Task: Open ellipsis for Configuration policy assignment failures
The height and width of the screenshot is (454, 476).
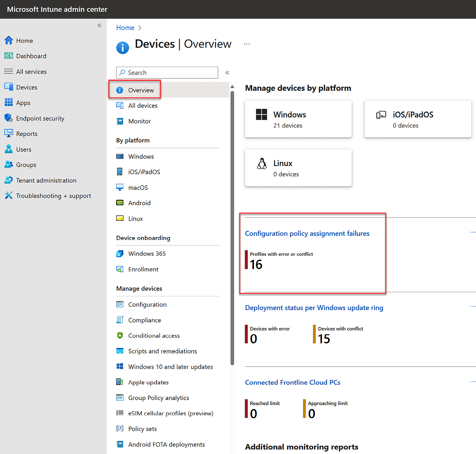Action: [x=472, y=232]
